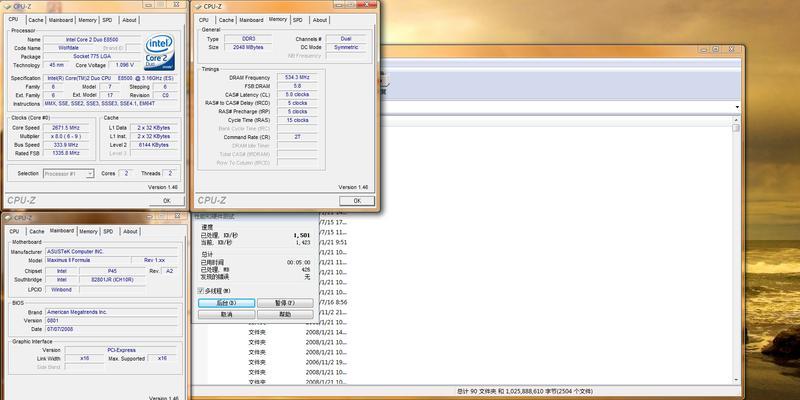Switch to CPU tab in the bottom-left CPU-Z window

click(x=14, y=231)
